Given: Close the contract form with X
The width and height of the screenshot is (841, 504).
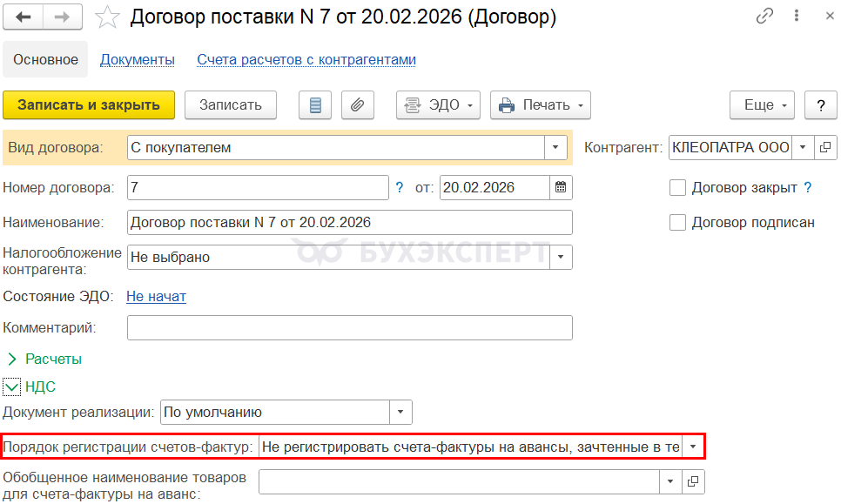Looking at the screenshot, I should tap(829, 16).
